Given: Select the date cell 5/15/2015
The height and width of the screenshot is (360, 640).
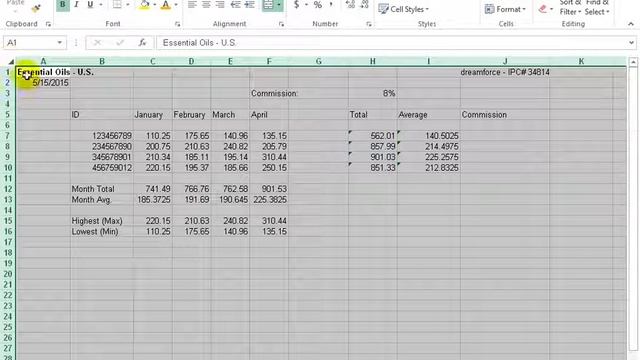Looking at the screenshot, I should (43, 83).
